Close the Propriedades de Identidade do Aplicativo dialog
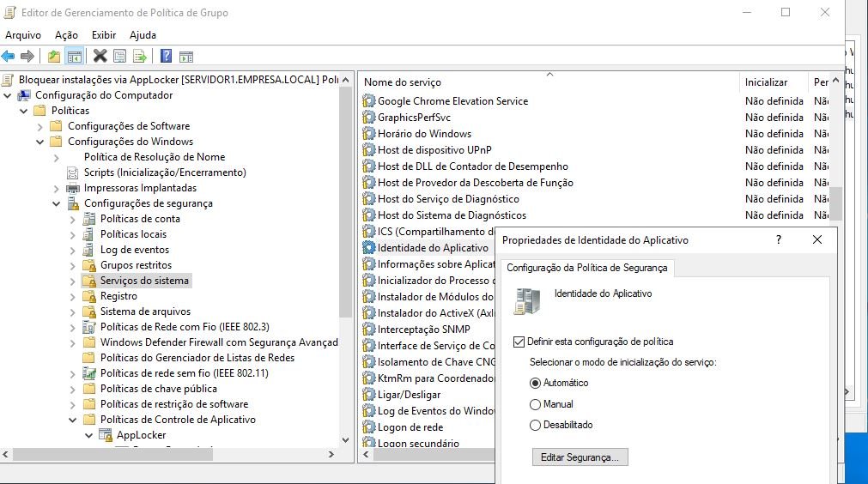 [817, 239]
